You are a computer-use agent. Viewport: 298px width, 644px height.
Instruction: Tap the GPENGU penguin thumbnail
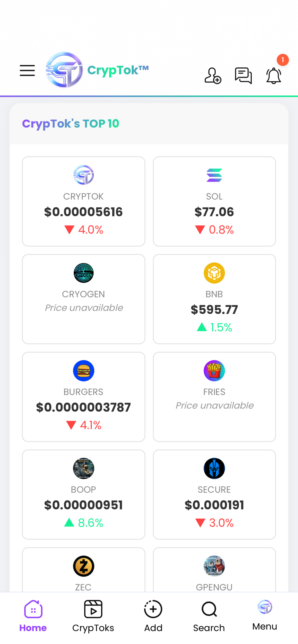pyautogui.click(x=214, y=566)
